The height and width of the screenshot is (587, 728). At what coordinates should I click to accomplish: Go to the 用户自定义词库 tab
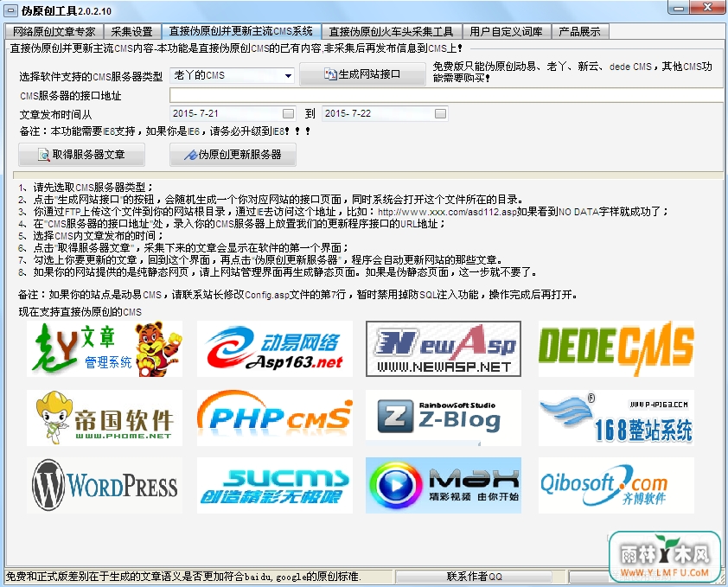pyautogui.click(x=506, y=32)
